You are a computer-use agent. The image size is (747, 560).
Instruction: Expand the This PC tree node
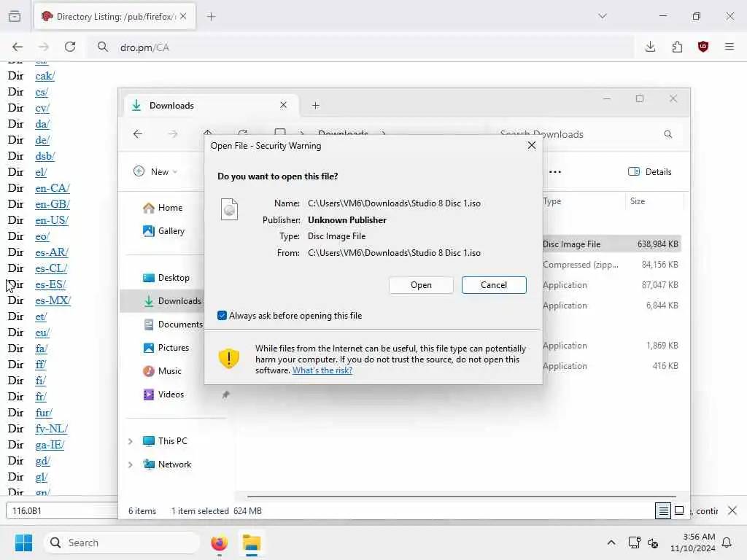(x=131, y=441)
